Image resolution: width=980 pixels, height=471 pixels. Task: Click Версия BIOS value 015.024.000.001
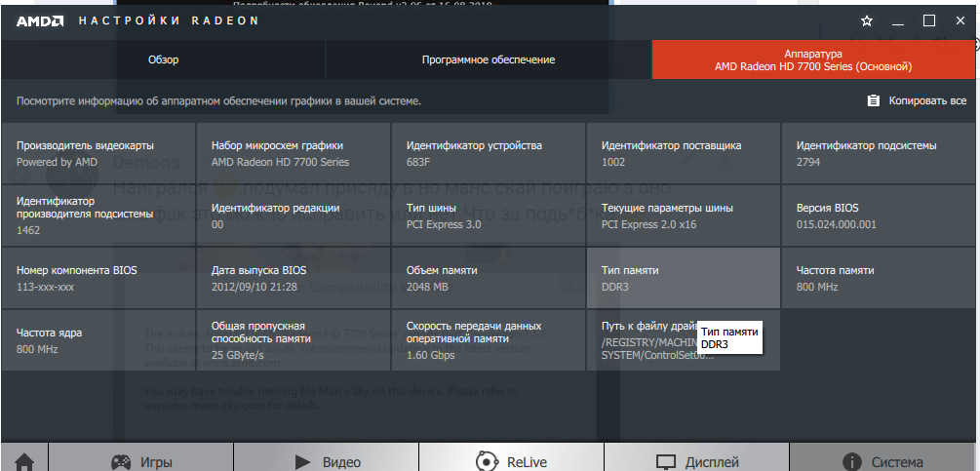pos(837,224)
